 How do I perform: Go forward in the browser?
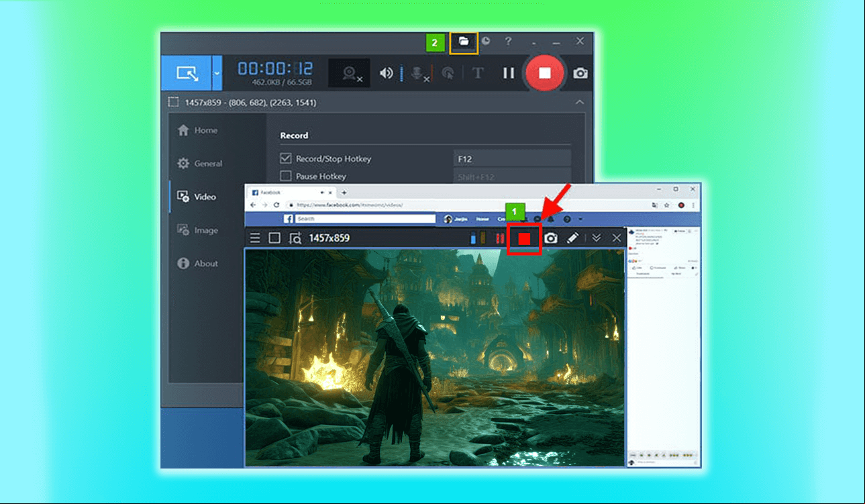[x=264, y=205]
